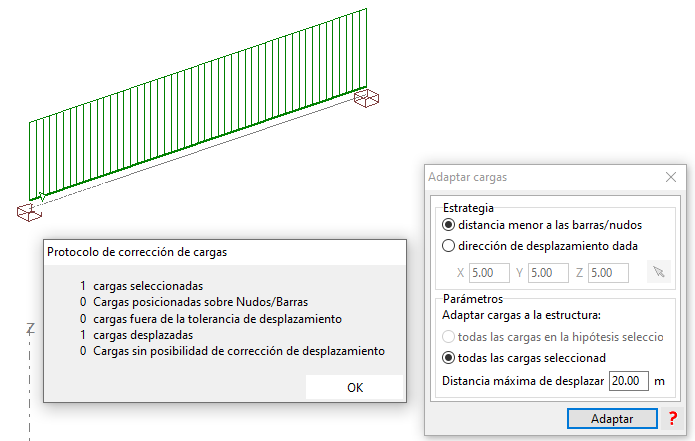Click the Z direction input field
Image resolution: width=695 pixels, height=441 pixels.
click(x=608, y=273)
